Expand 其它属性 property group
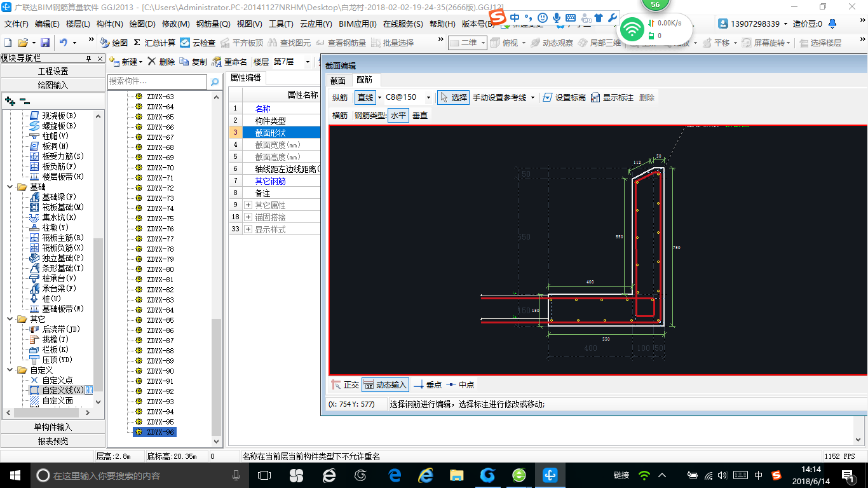Screen dimensions: 868x488 248,205
